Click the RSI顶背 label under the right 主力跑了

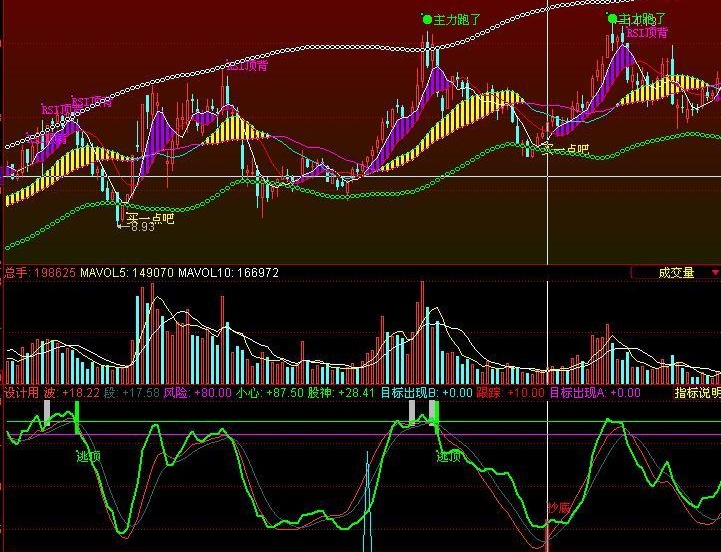[x=647, y=33]
